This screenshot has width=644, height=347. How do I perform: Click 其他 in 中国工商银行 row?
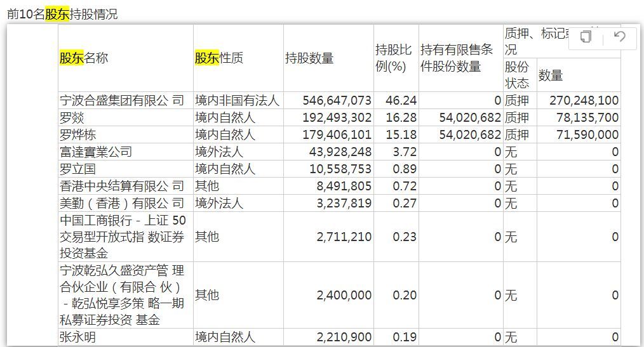pyautogui.click(x=207, y=237)
